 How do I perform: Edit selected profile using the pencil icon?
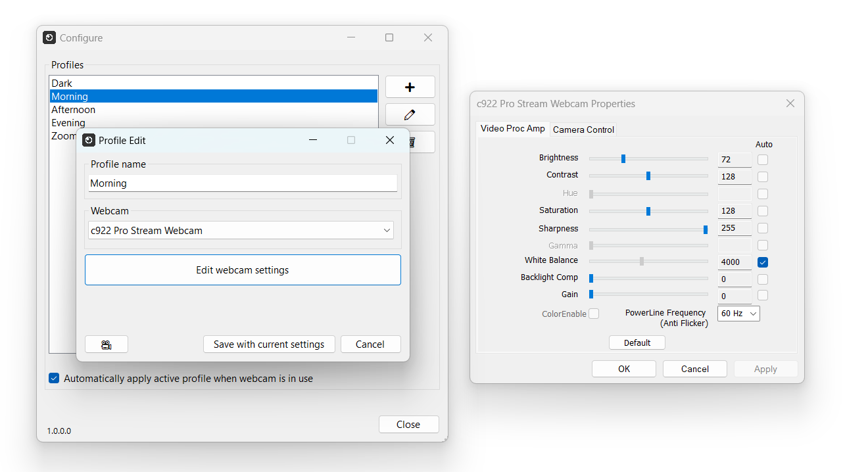410,114
